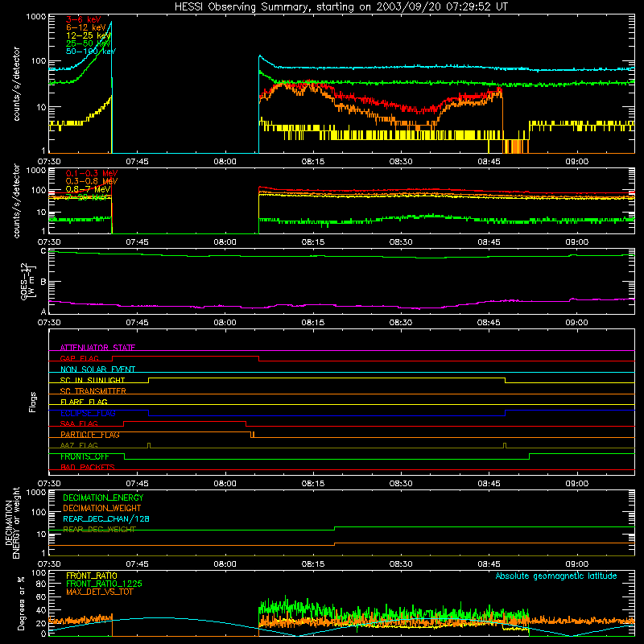Click the DECIMATION_WEIGHT legend label
644x644 pixels.
click(x=102, y=509)
